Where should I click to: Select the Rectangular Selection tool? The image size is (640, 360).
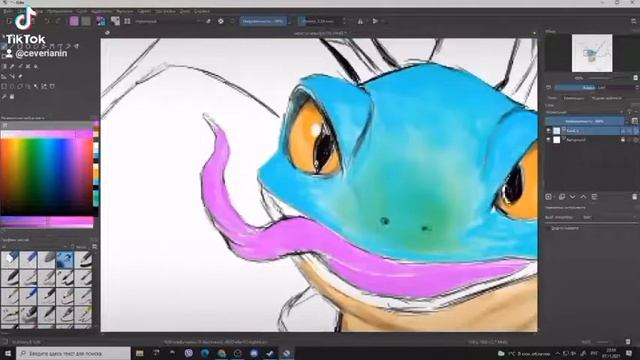click(x=4, y=87)
